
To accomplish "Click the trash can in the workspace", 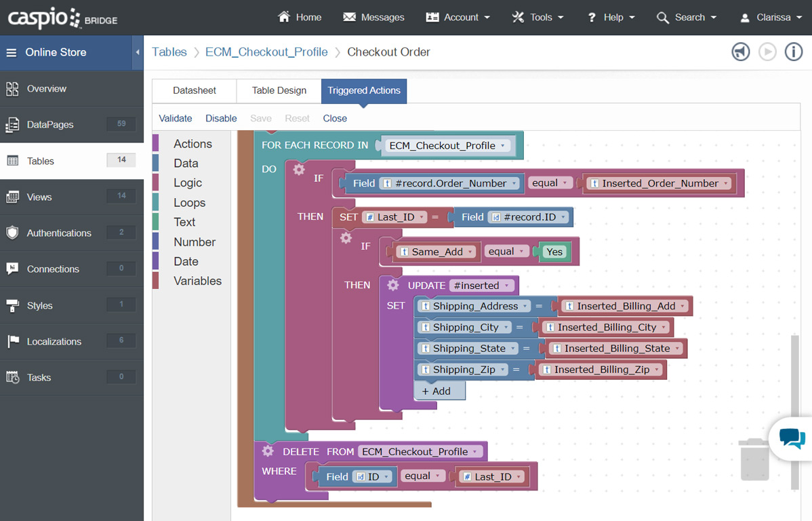I will click(754, 459).
